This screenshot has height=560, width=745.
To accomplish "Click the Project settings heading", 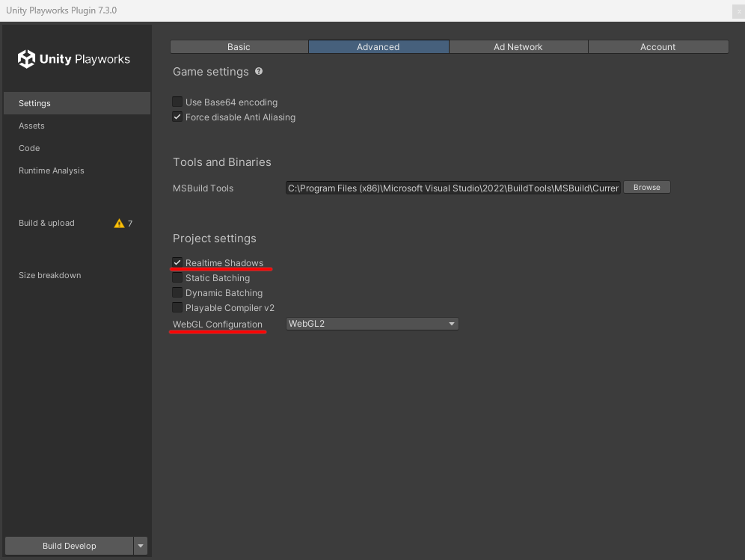I will 214,239.
